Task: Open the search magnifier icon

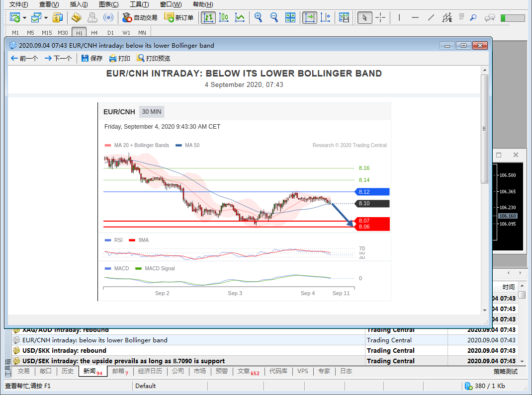Action: click(x=473, y=17)
